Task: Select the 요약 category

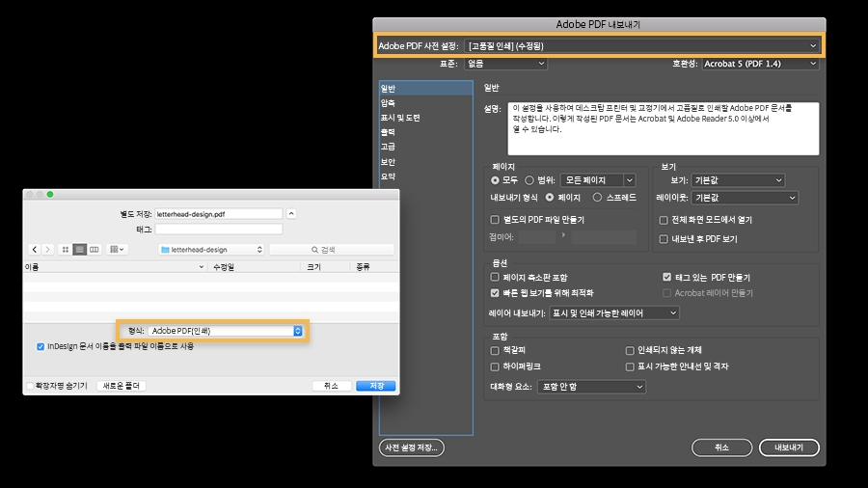Action: [425, 176]
